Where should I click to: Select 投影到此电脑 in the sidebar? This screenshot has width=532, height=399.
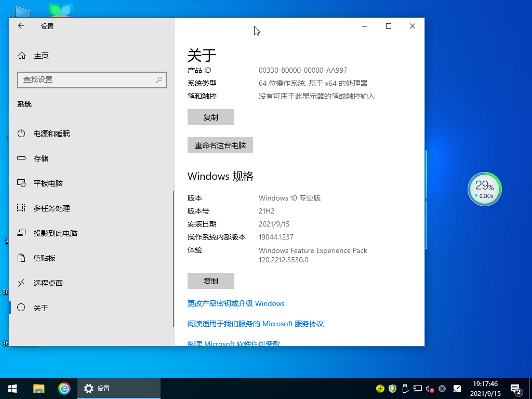(x=55, y=233)
